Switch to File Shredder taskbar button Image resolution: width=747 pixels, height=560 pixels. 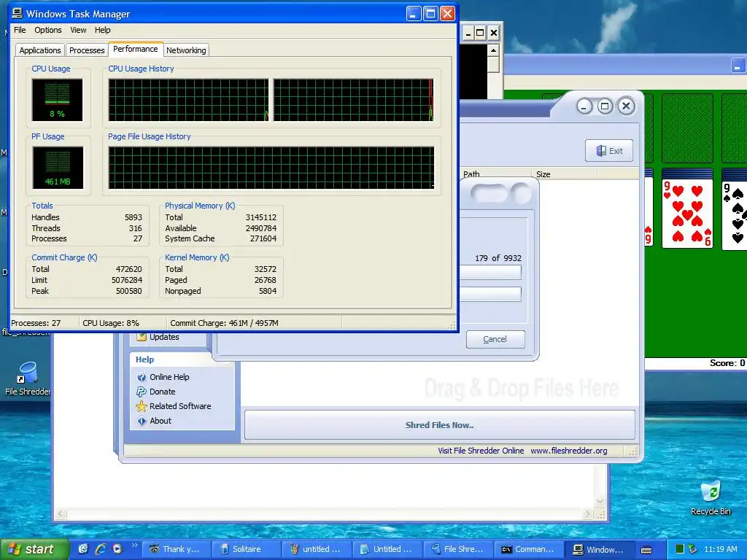[x=457, y=549]
